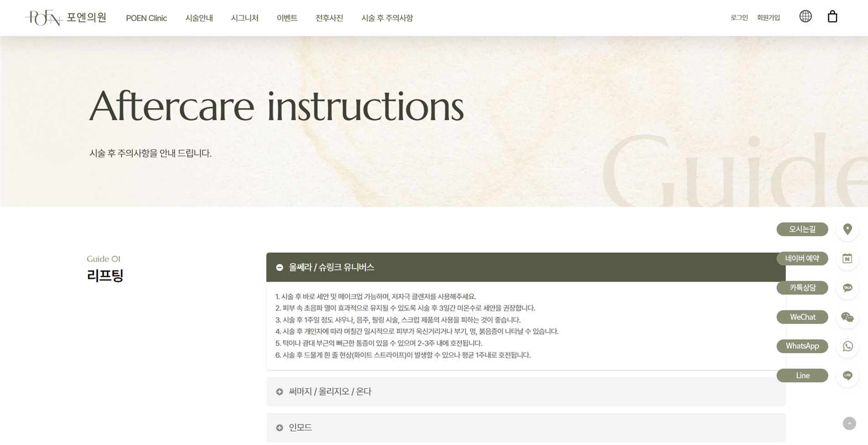Image resolution: width=868 pixels, height=445 pixels.
Task: Open the KakaoTalk chat bubble icon
Action: [847, 288]
